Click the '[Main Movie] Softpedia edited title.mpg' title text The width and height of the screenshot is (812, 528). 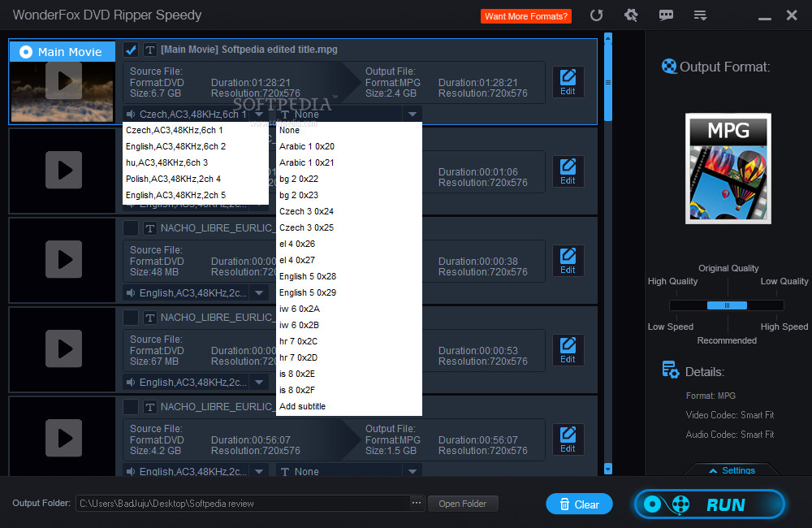249,50
